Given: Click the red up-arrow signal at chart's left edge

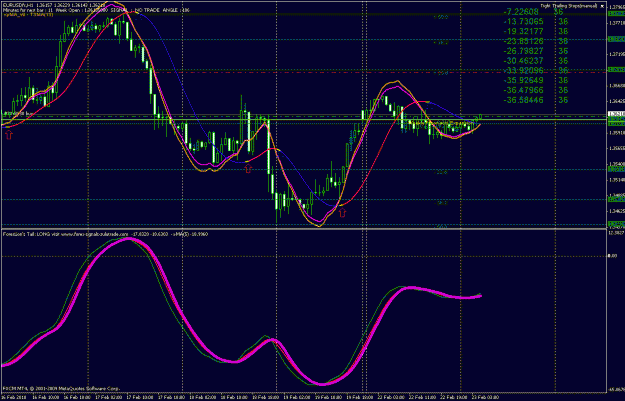Looking at the screenshot, I should (9, 135).
